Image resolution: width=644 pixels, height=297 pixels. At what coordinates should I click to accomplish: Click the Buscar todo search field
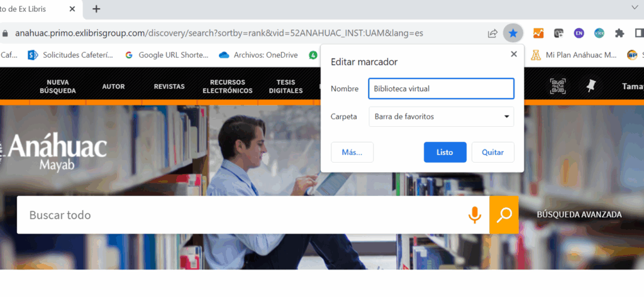239,215
